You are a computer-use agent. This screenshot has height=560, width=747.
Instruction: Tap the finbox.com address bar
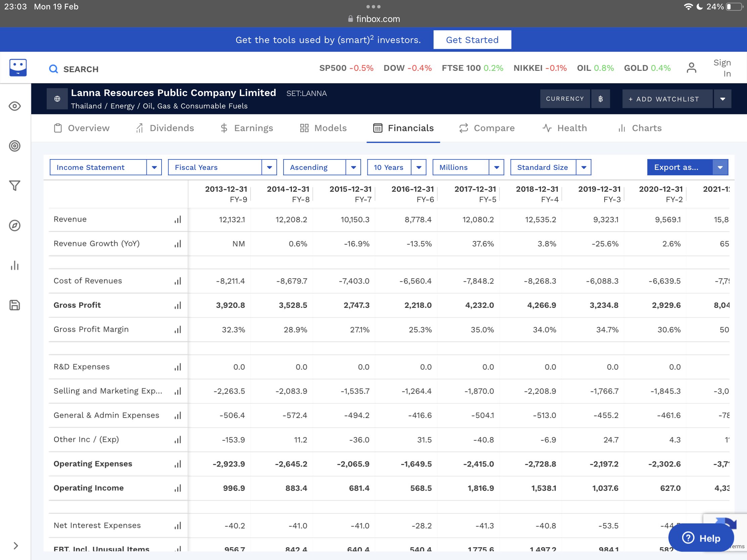click(373, 19)
